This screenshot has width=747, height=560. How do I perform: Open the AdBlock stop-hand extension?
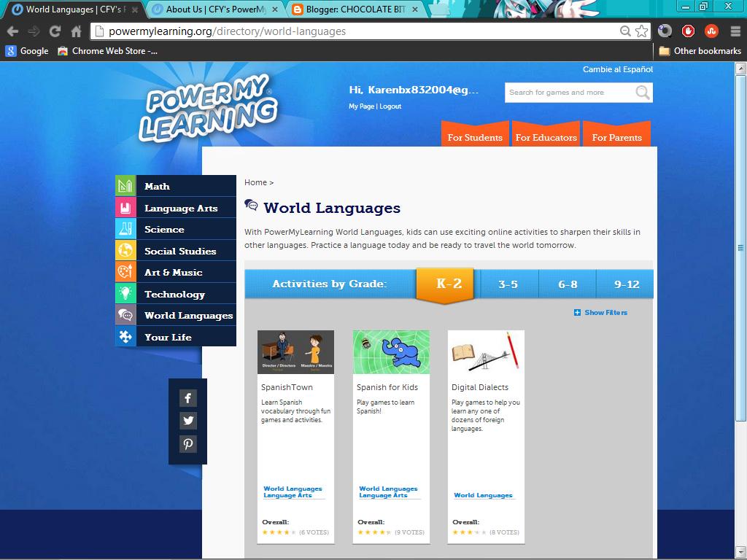(688, 31)
